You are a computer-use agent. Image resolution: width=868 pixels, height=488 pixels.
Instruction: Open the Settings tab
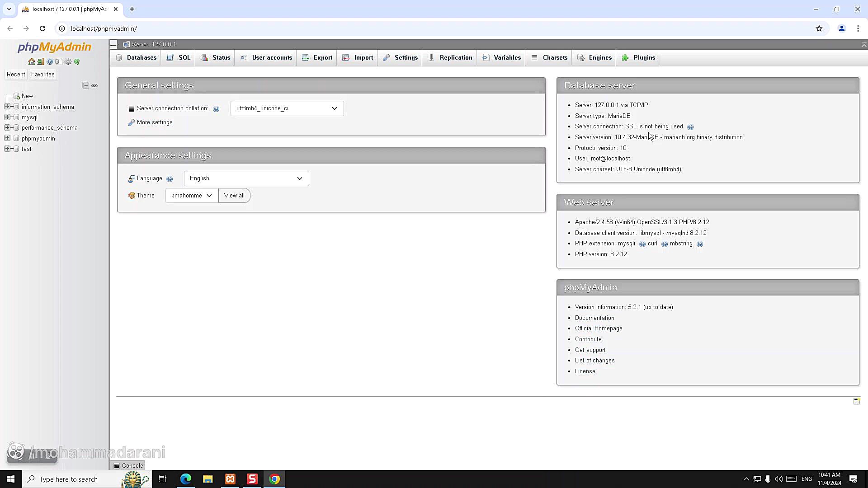400,58
